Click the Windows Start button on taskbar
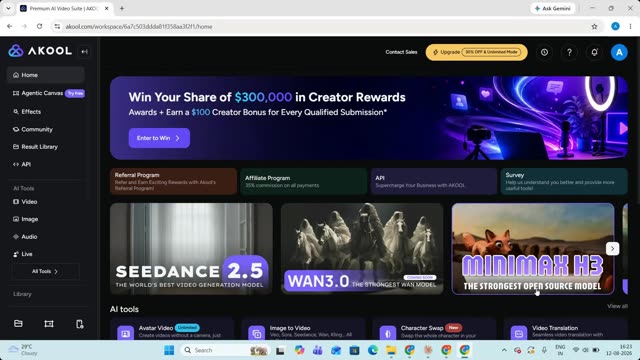Screen dimensions: 640x360 pyautogui.click(x=169, y=350)
